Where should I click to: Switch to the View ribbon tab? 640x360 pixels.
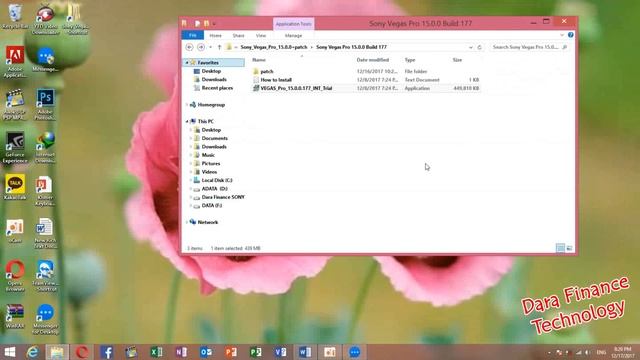(261, 36)
